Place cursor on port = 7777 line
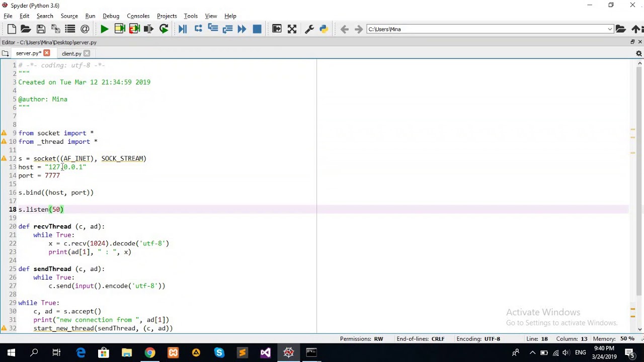The width and height of the screenshot is (644, 362). pyautogui.click(x=39, y=175)
